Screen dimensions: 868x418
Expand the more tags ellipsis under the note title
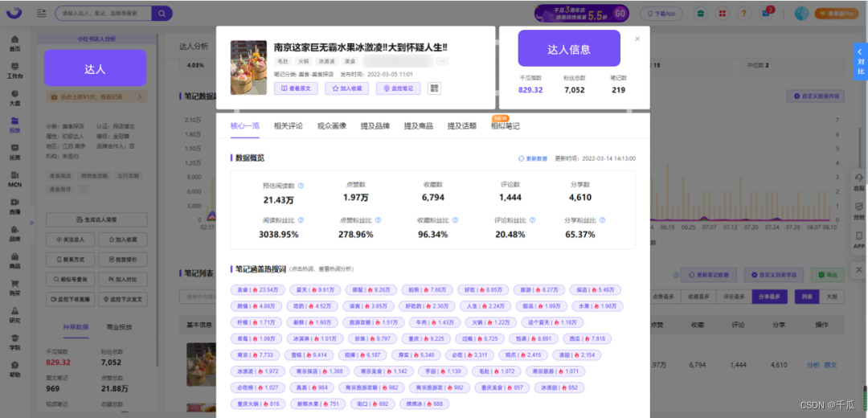(x=442, y=61)
